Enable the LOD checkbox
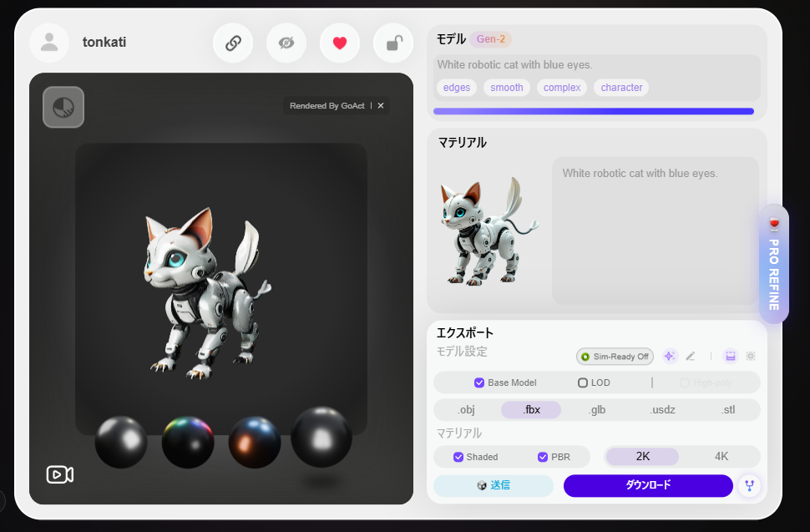Screen dimensions: 810x532 (583, 383)
